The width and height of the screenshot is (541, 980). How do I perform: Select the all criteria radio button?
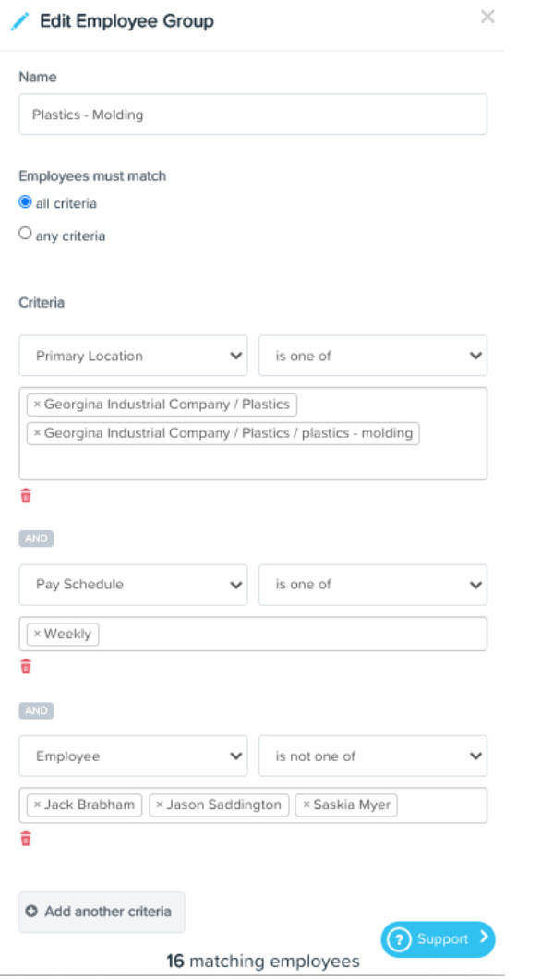click(x=25, y=202)
